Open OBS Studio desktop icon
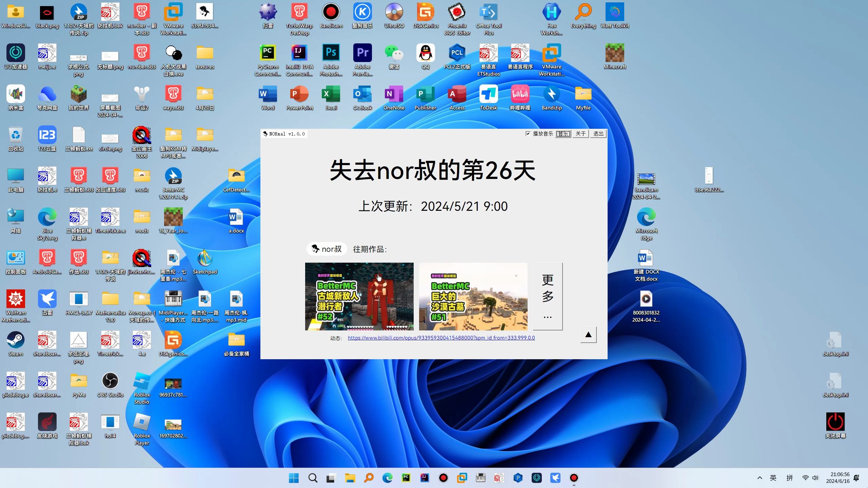Image resolution: width=868 pixels, height=488 pixels. coord(110,385)
